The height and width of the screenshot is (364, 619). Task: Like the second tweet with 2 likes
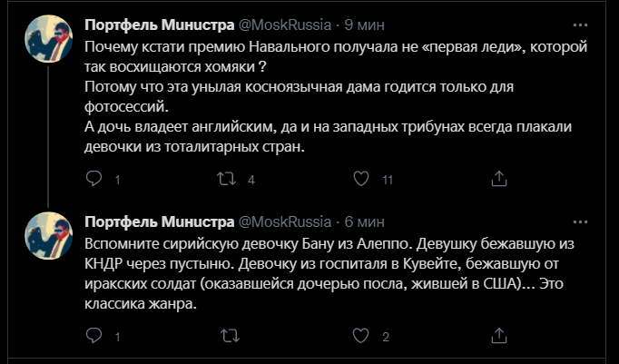360,336
